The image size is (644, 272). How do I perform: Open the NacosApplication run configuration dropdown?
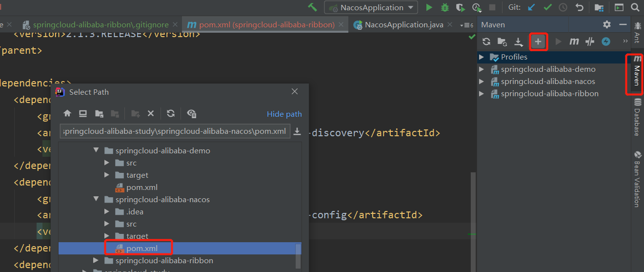coord(371,7)
